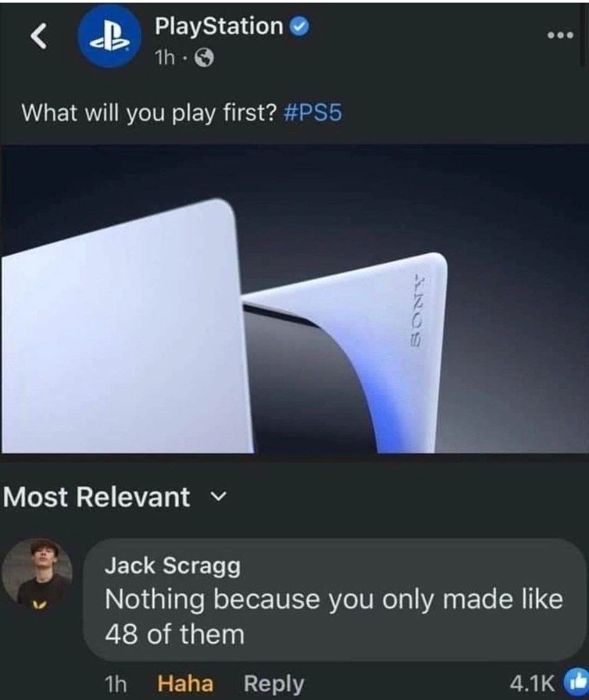This screenshot has width=589, height=700.
Task: Toggle the Haha reaction on the comment
Action: coord(185,683)
